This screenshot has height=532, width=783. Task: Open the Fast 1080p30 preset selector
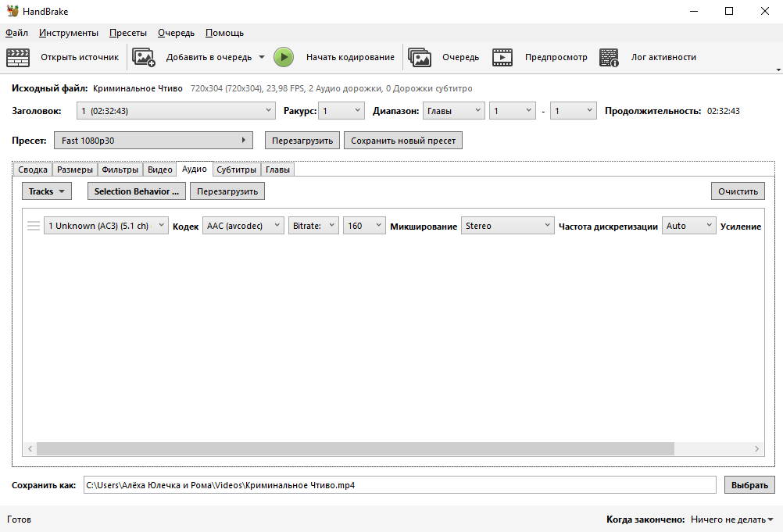(x=153, y=141)
